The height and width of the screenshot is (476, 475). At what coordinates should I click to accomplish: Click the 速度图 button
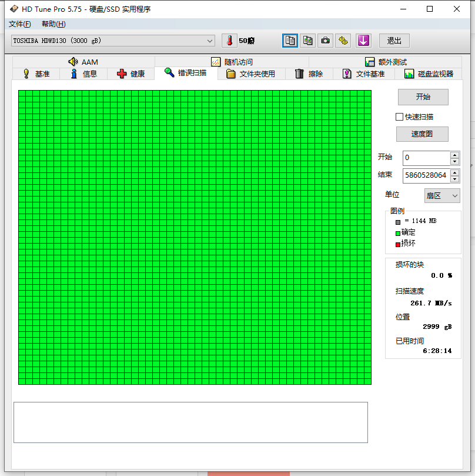pos(422,134)
